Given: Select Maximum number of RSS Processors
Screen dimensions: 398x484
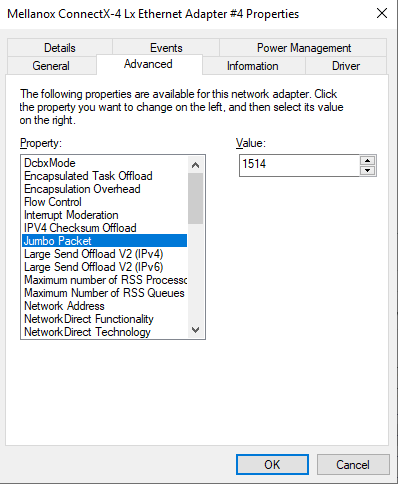Looking at the screenshot, I should click(104, 280).
